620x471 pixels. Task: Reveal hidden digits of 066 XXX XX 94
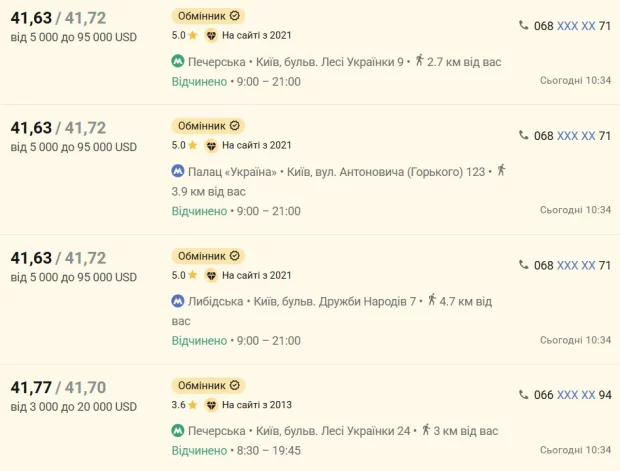(x=576, y=395)
